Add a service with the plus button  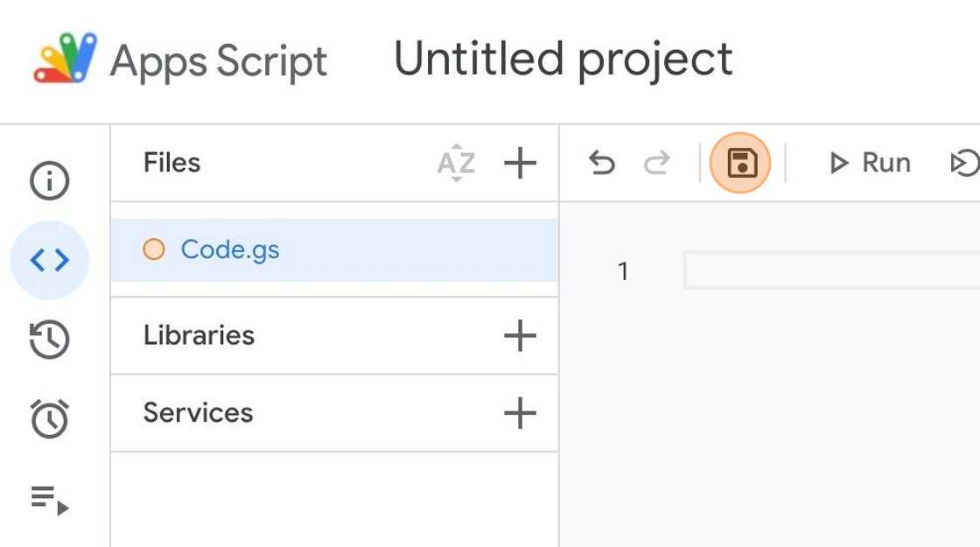520,413
